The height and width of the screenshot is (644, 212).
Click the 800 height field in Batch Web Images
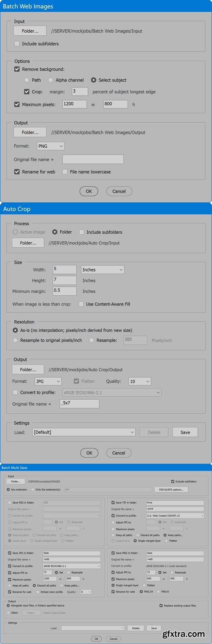[115, 104]
